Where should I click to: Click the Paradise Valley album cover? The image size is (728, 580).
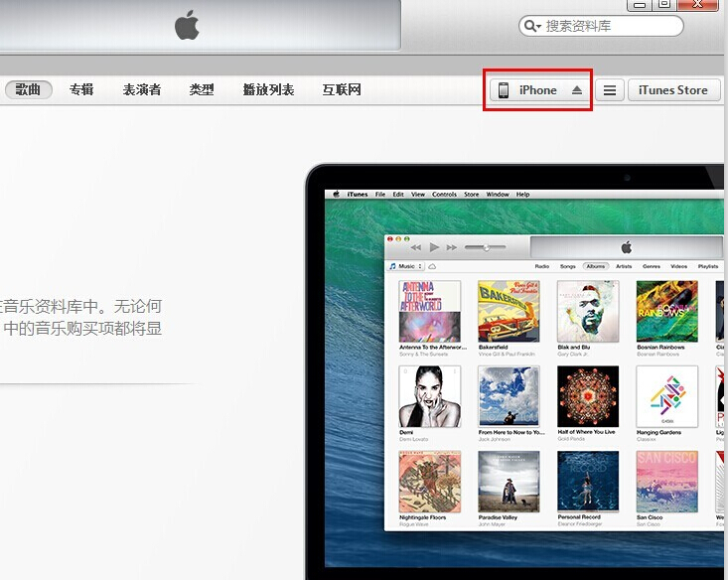(509, 482)
